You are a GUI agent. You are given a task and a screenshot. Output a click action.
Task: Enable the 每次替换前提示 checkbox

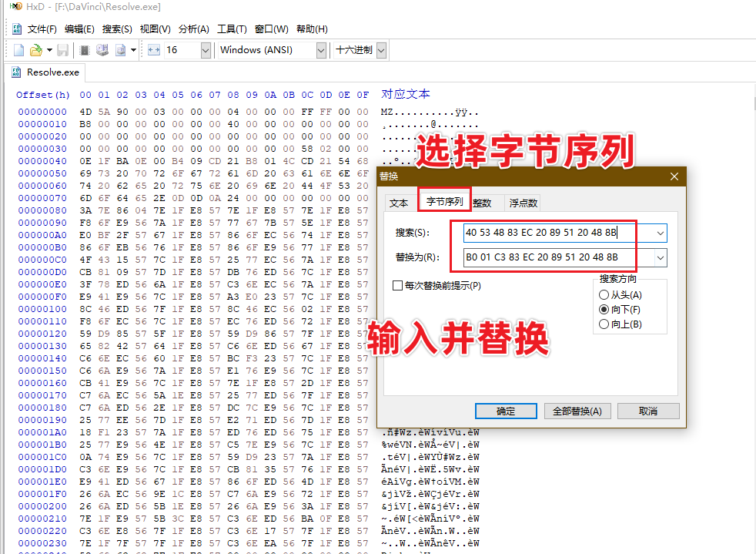pos(398,286)
